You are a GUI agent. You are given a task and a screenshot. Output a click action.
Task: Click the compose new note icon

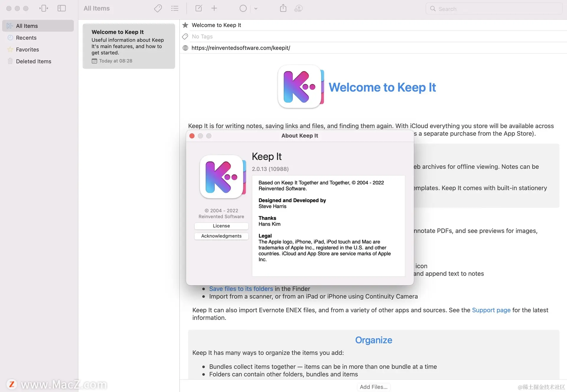click(x=199, y=8)
